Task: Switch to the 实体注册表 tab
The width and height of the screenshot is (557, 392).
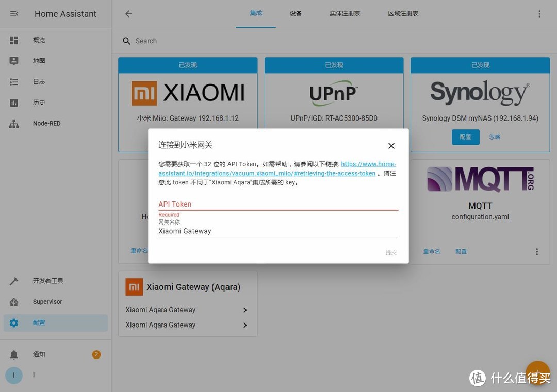Action: click(x=345, y=13)
